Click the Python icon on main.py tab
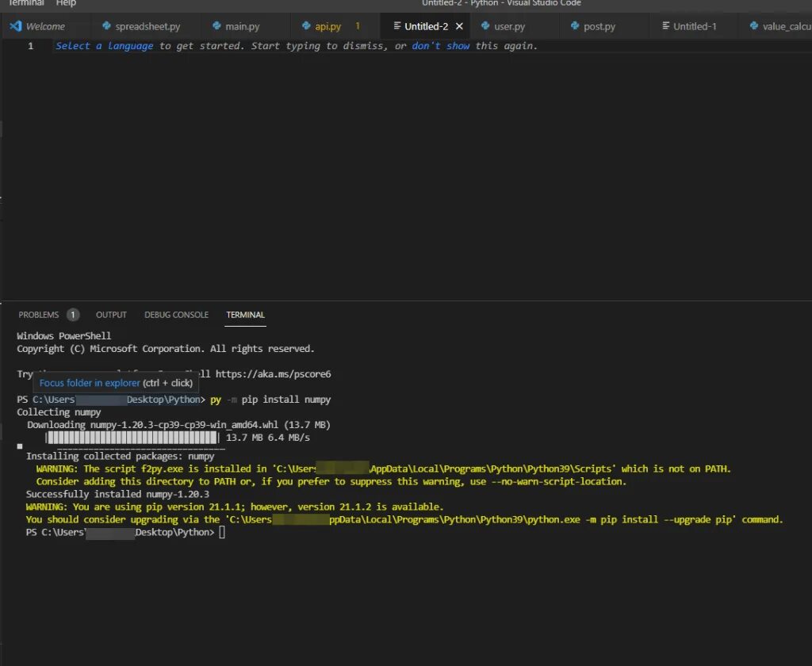812x666 pixels. (216, 25)
